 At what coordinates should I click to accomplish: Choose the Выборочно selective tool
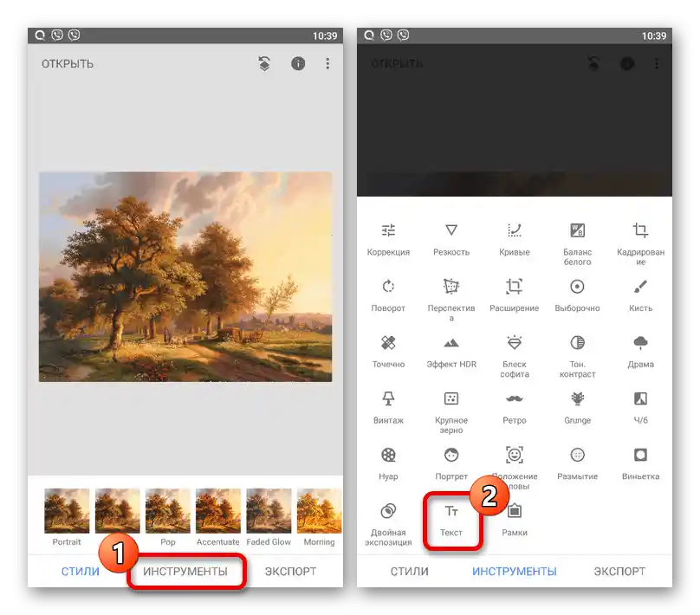click(x=577, y=295)
